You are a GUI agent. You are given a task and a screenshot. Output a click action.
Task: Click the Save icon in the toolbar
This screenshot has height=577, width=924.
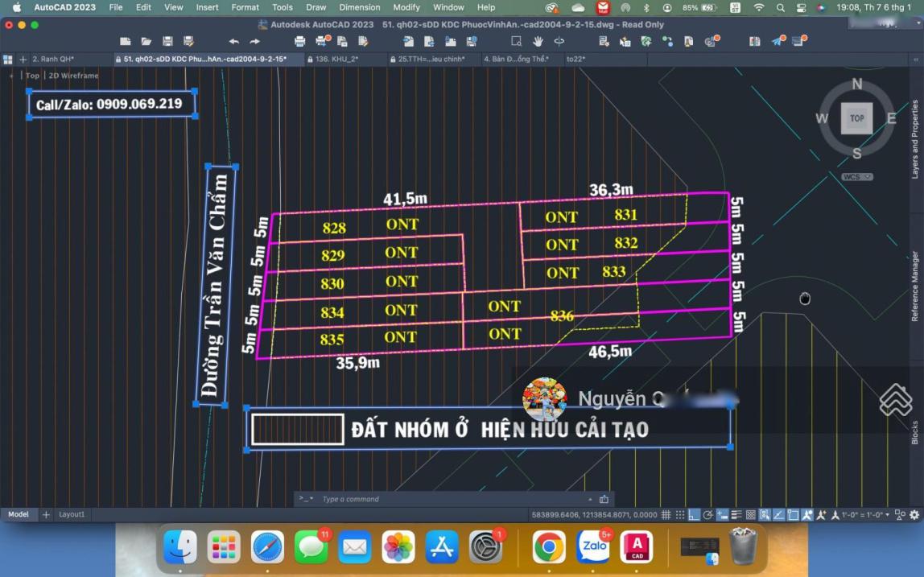pos(167,41)
